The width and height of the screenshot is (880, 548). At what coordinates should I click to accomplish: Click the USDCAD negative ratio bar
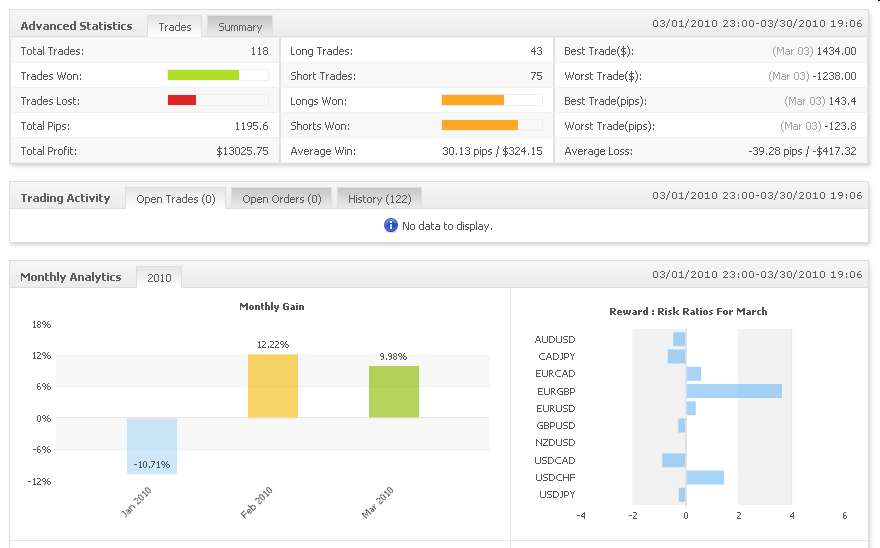tap(673, 460)
